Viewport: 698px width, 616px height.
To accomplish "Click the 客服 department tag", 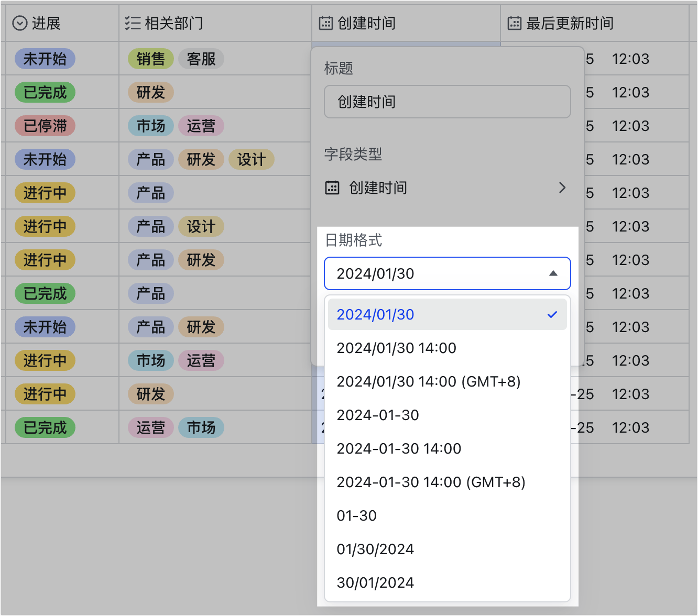I will tap(201, 59).
